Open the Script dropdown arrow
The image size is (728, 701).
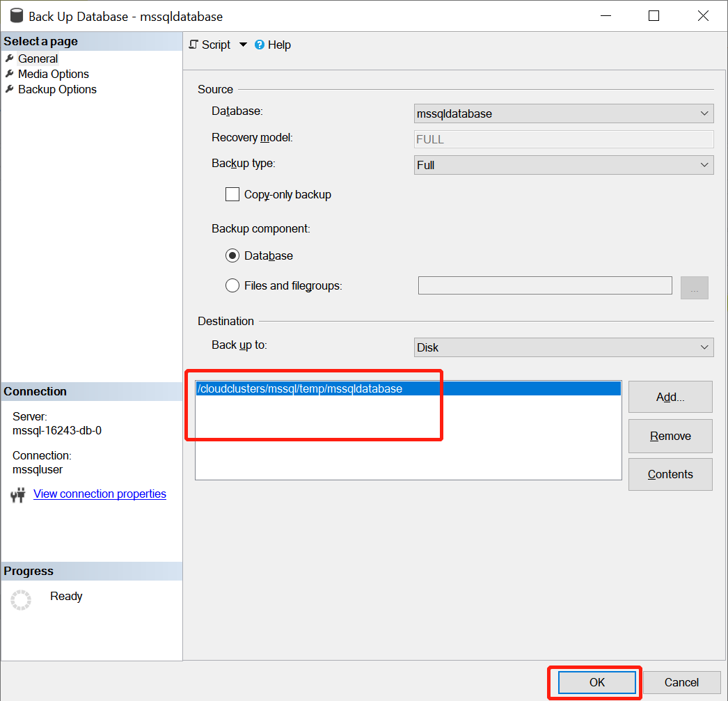click(243, 45)
